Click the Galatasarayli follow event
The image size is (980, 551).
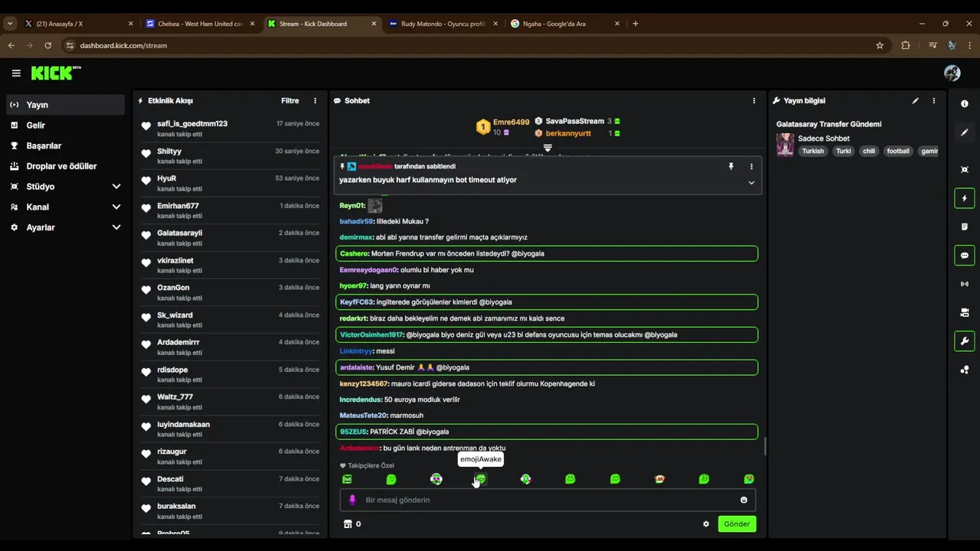coord(230,238)
